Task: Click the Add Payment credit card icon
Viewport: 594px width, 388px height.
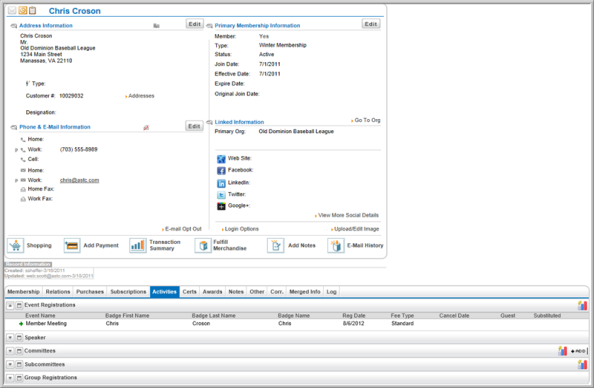Action: pos(72,246)
